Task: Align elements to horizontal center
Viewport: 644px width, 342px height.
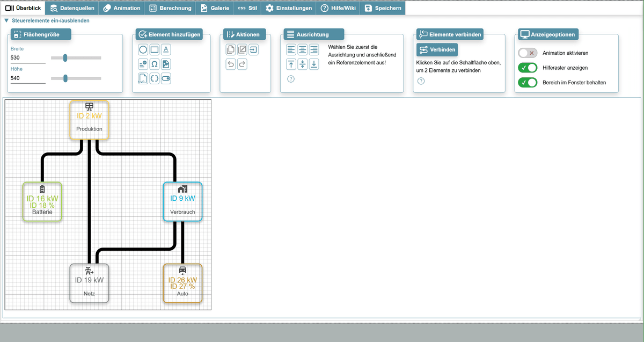Action: (x=303, y=49)
